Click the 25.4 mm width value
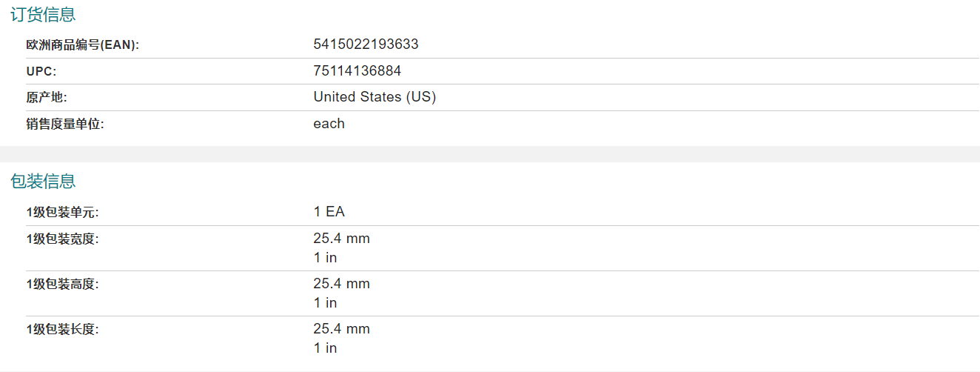Image resolution: width=980 pixels, height=372 pixels. click(341, 239)
